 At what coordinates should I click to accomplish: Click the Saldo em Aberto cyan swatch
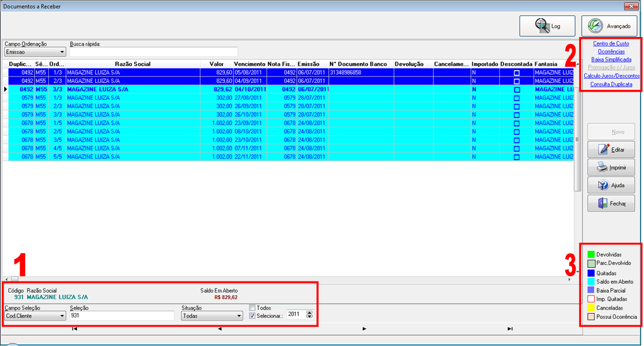tap(591, 281)
